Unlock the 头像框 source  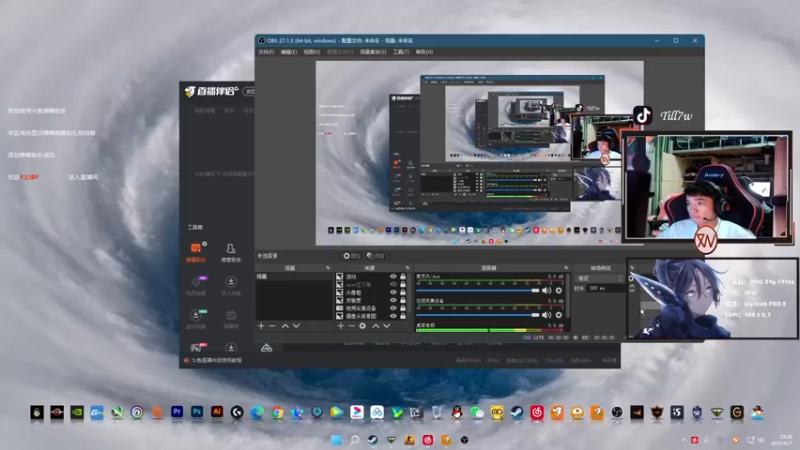[403, 292]
